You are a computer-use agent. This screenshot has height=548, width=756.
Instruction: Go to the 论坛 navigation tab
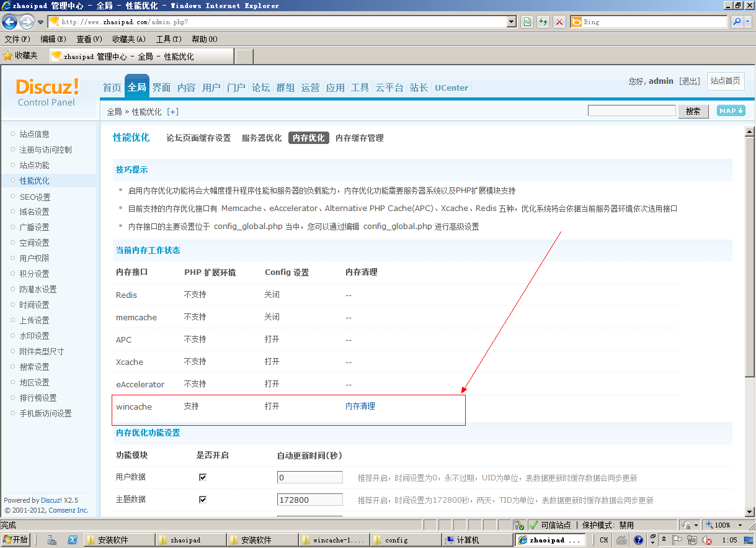261,88
